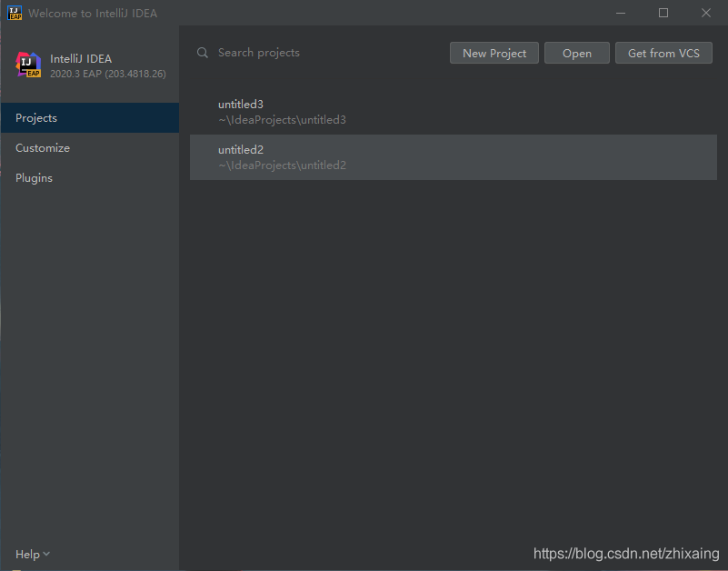Focus the Search projects field
The image size is (728, 571).
[x=259, y=53]
